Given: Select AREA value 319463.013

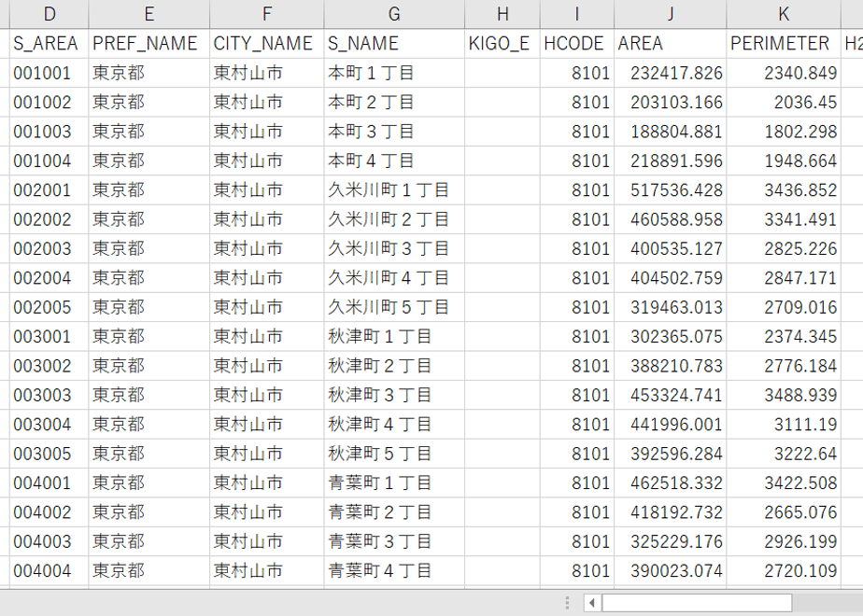Looking at the screenshot, I should point(671,307).
